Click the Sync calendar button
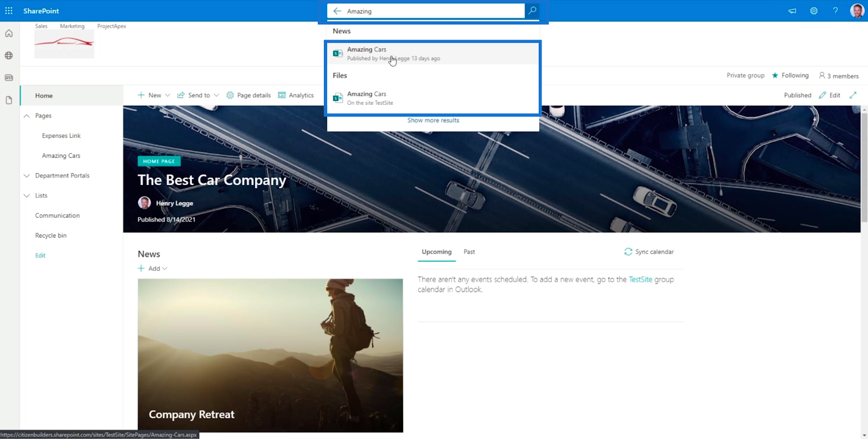The image size is (868, 439). pyautogui.click(x=649, y=252)
